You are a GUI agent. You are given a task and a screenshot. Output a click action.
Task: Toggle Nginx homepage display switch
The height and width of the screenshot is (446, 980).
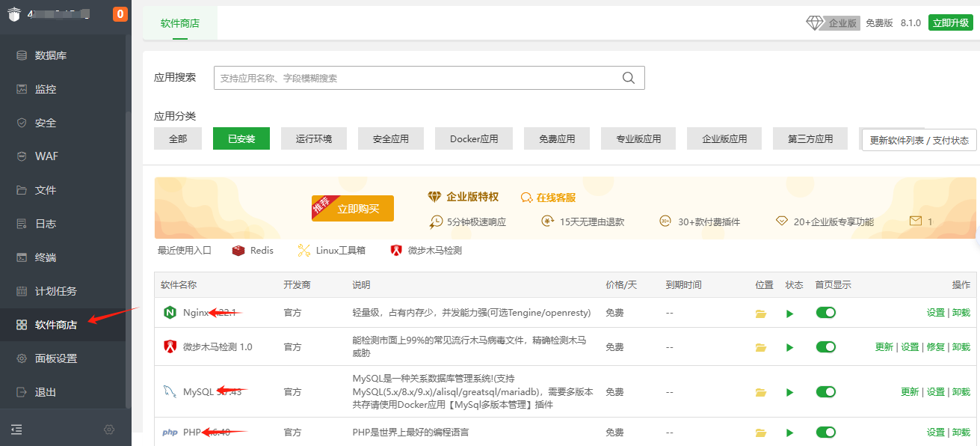point(825,313)
